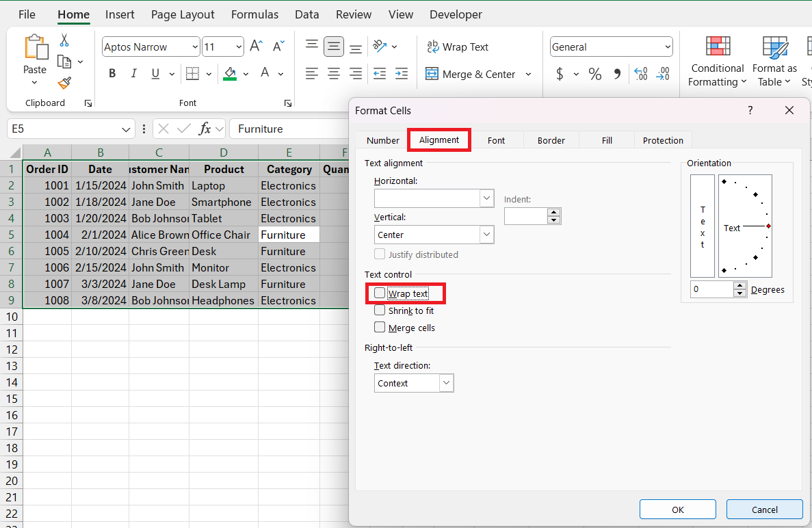Click OK in Format Cells dialog
The image size is (812, 528).
(x=678, y=510)
